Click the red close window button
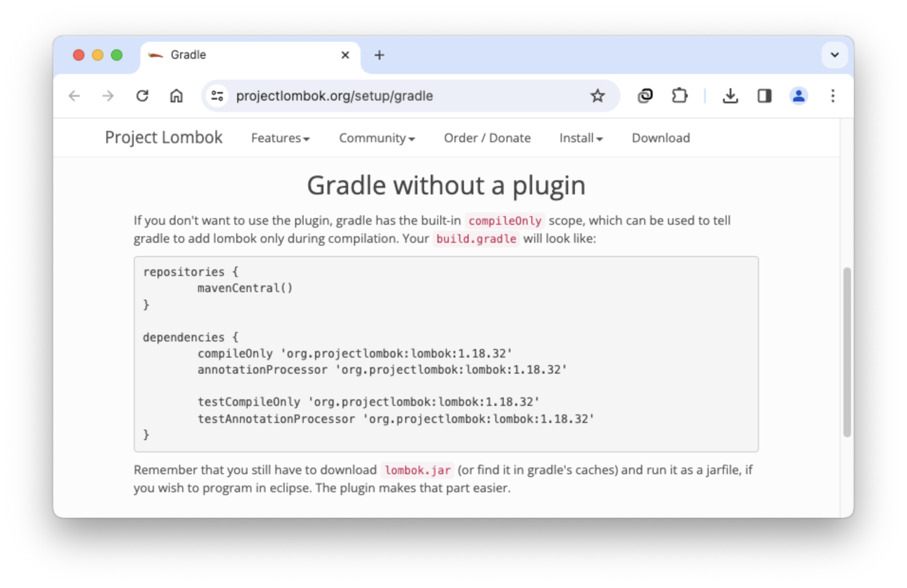 pyautogui.click(x=79, y=55)
